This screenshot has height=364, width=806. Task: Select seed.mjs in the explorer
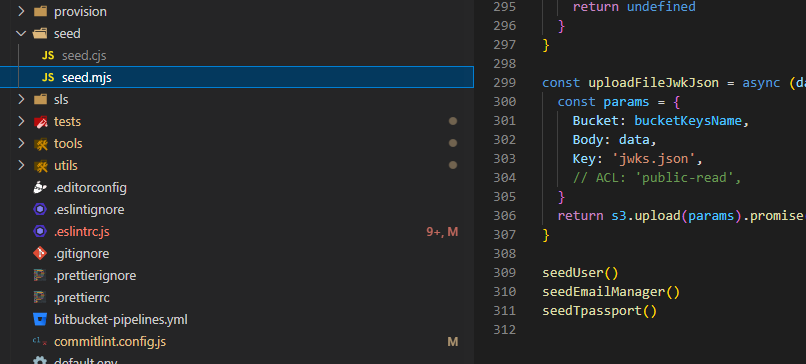pyautogui.click(x=236, y=77)
